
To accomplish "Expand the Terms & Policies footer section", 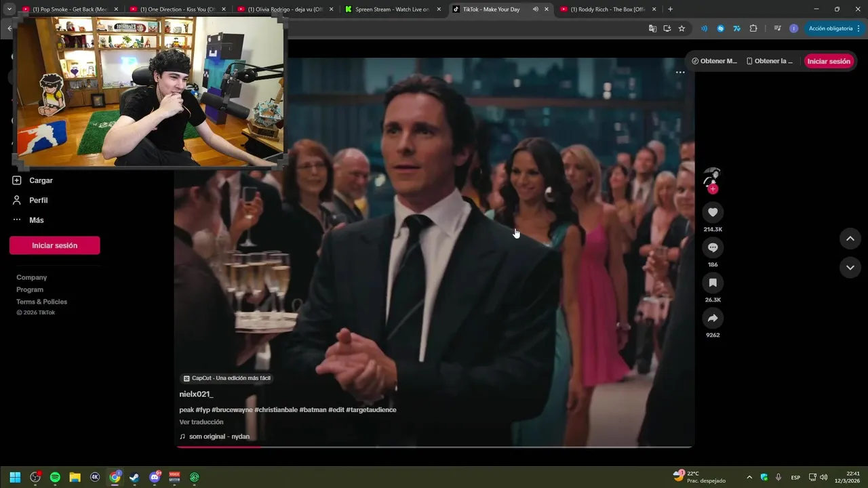I will (42, 302).
